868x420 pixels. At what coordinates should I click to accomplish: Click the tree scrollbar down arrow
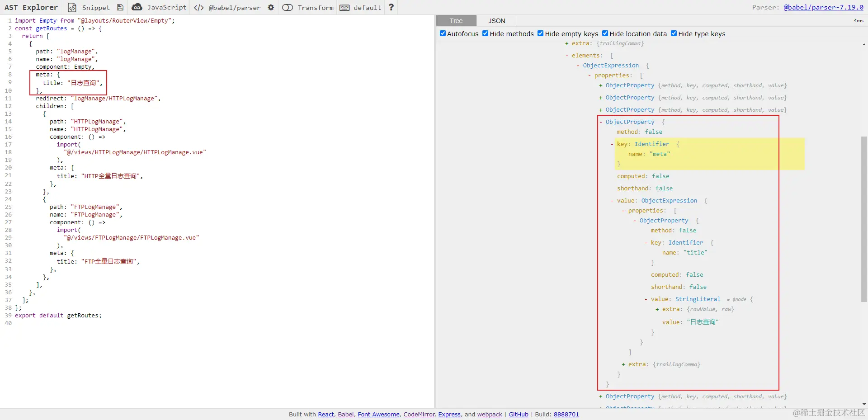pyautogui.click(x=864, y=404)
